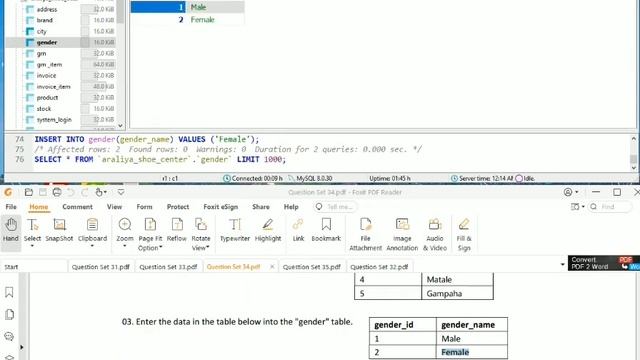Open the Clipboard tool
The image size is (640, 360).
pyautogui.click(x=92, y=230)
